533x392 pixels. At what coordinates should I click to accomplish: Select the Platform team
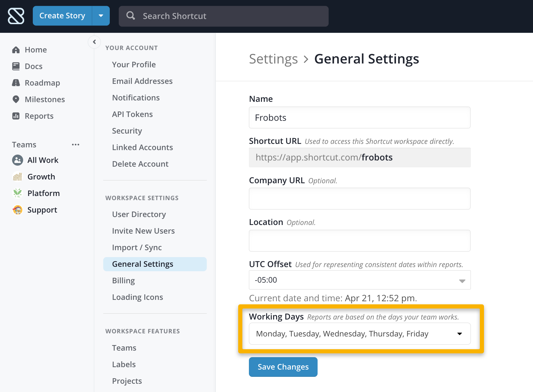point(44,193)
